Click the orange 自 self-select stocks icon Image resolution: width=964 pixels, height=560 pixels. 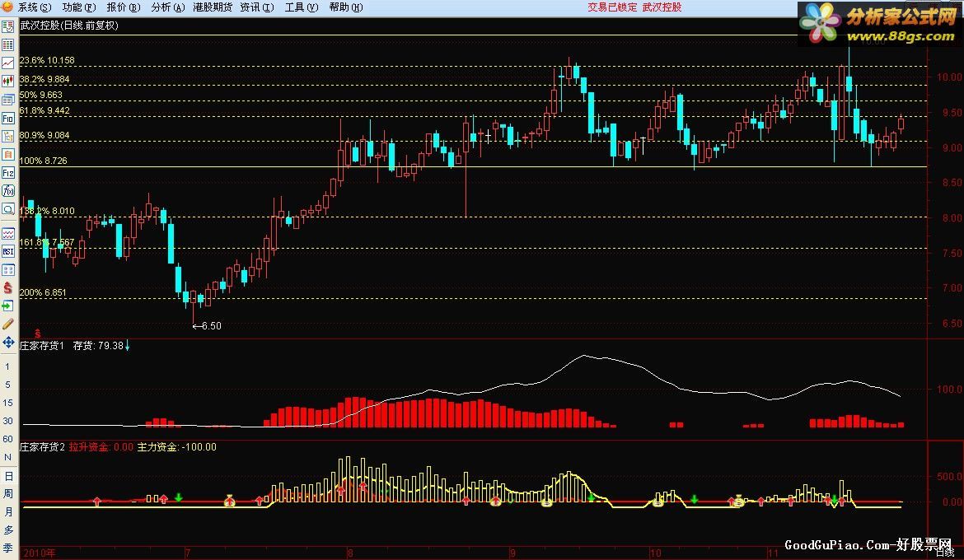(x=8, y=154)
